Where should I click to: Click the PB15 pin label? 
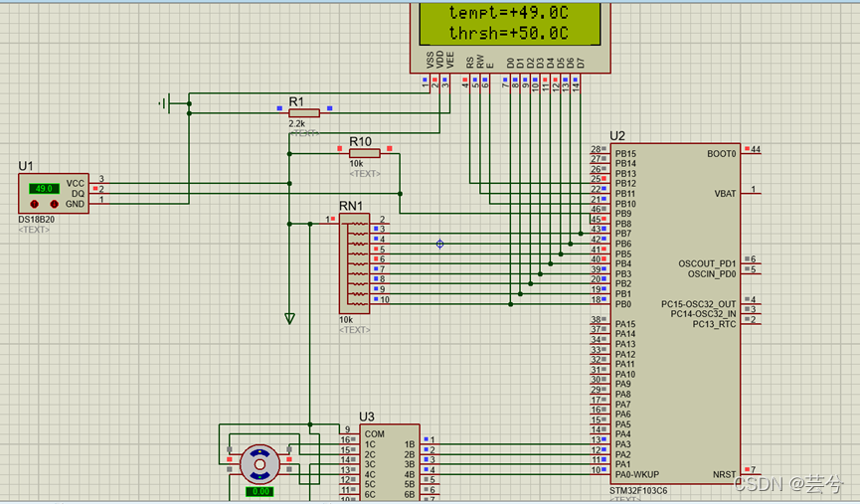click(625, 154)
